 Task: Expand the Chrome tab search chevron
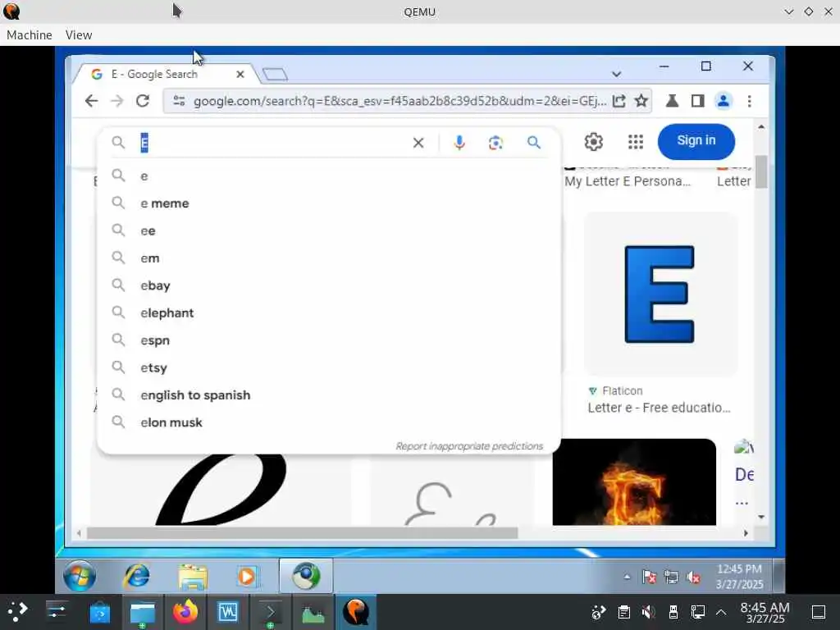tap(617, 74)
